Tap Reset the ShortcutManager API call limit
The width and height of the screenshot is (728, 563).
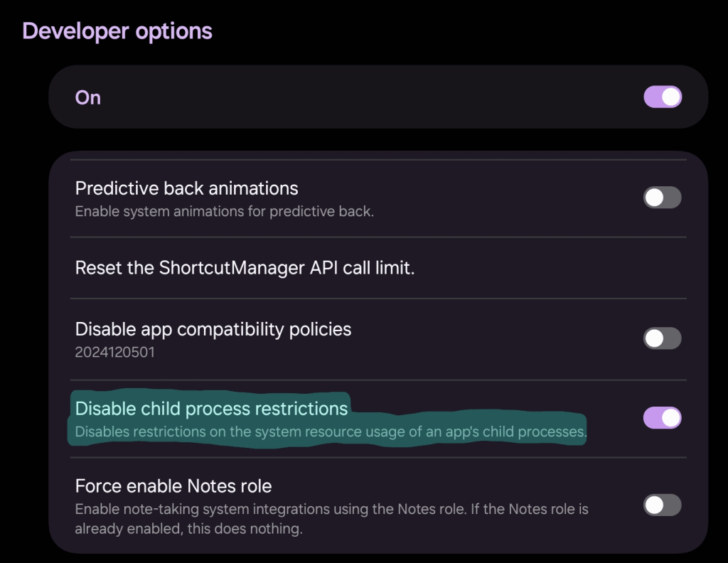coord(245,268)
